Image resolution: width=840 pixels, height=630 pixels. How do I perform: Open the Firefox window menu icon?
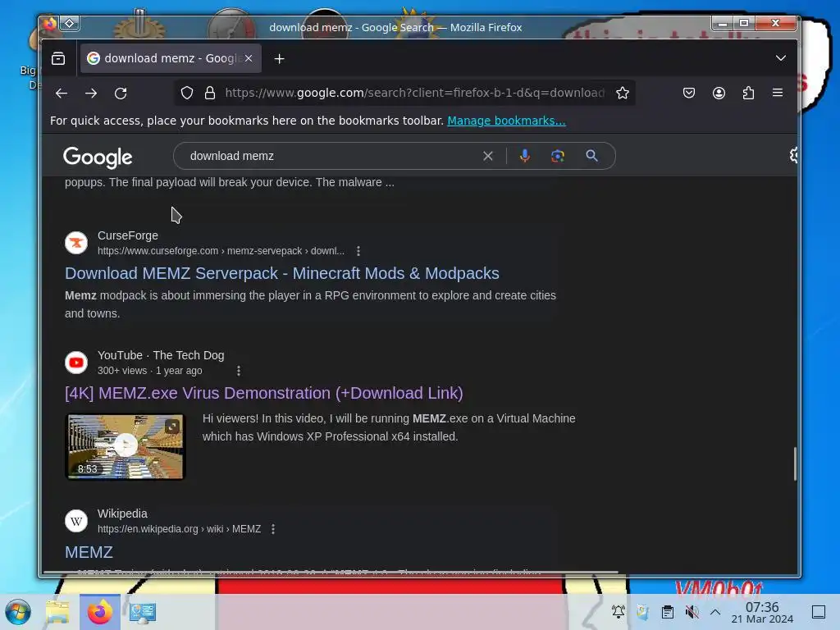pos(50,24)
